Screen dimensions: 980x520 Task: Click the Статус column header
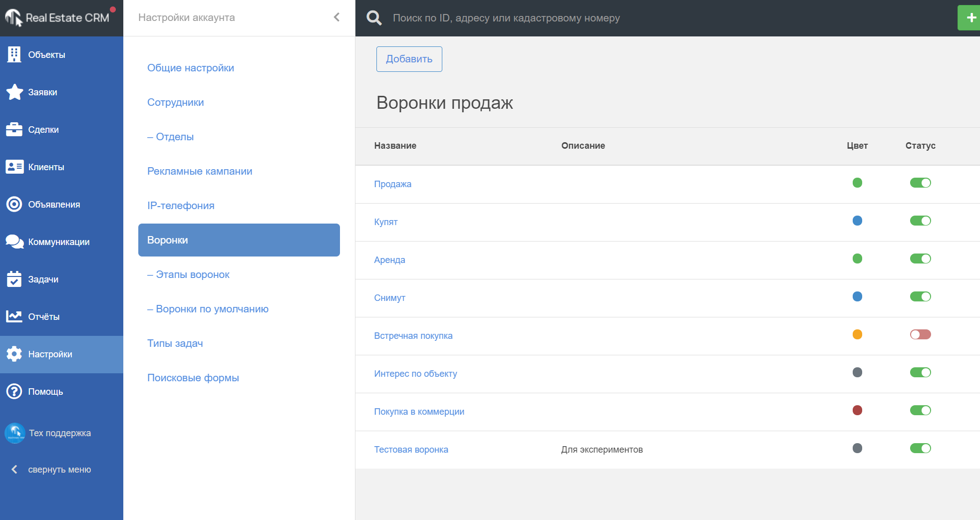920,146
